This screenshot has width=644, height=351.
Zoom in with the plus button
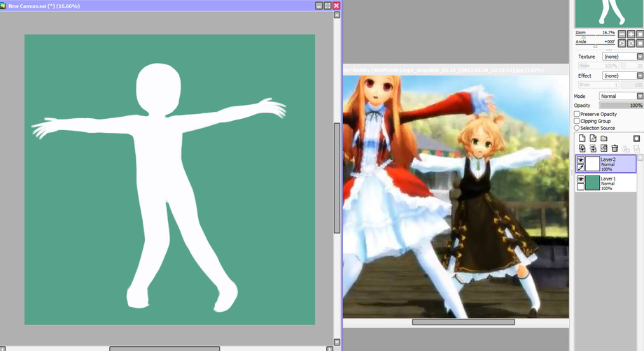coord(631,34)
